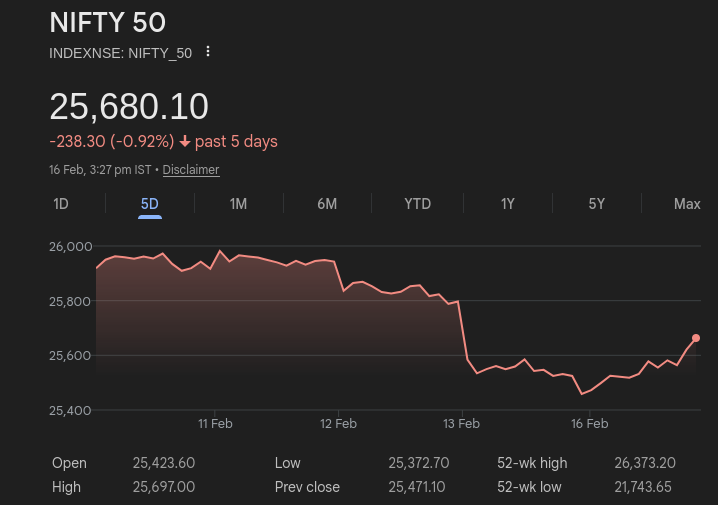Click the 13 Feb date axis label

(x=461, y=424)
